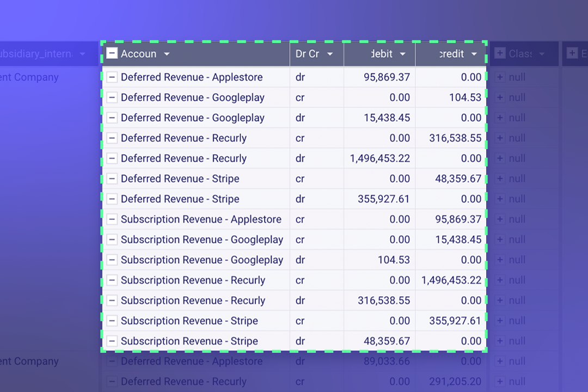This screenshot has height=392, width=588.
Task: Collapse the Subscription Revenue - Applestore row
Action: point(112,219)
